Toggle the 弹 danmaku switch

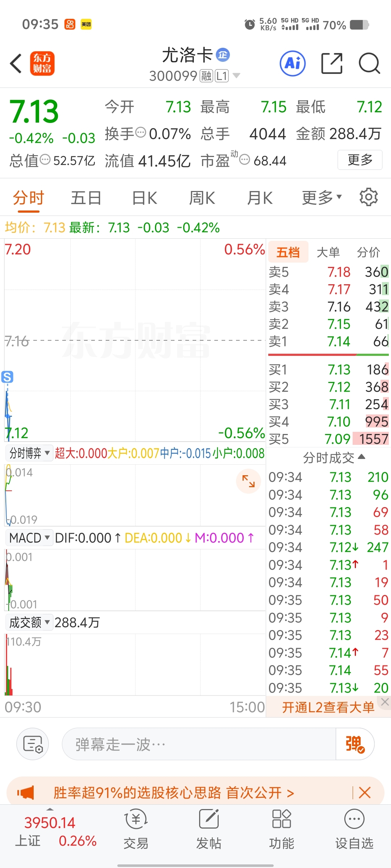(355, 744)
